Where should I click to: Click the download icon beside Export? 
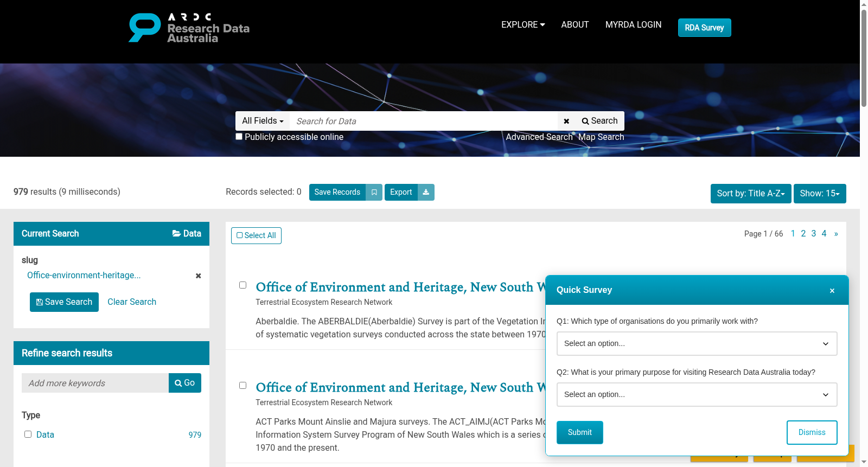click(x=426, y=192)
